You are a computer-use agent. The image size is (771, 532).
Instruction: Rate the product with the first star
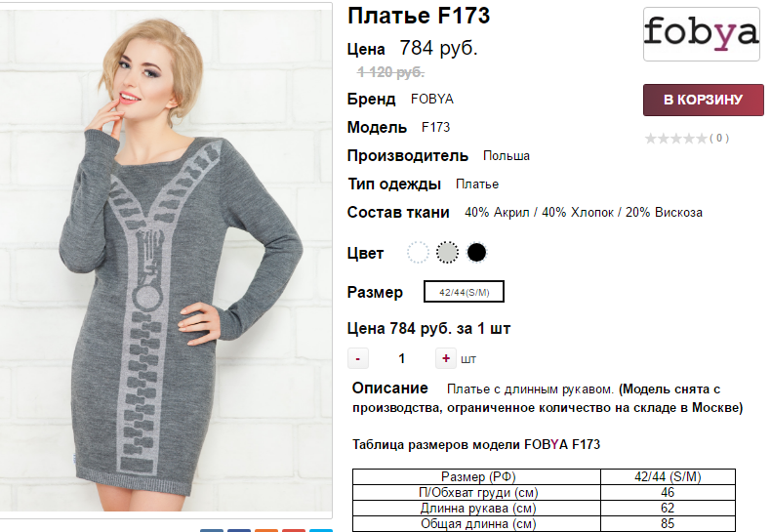(651, 139)
